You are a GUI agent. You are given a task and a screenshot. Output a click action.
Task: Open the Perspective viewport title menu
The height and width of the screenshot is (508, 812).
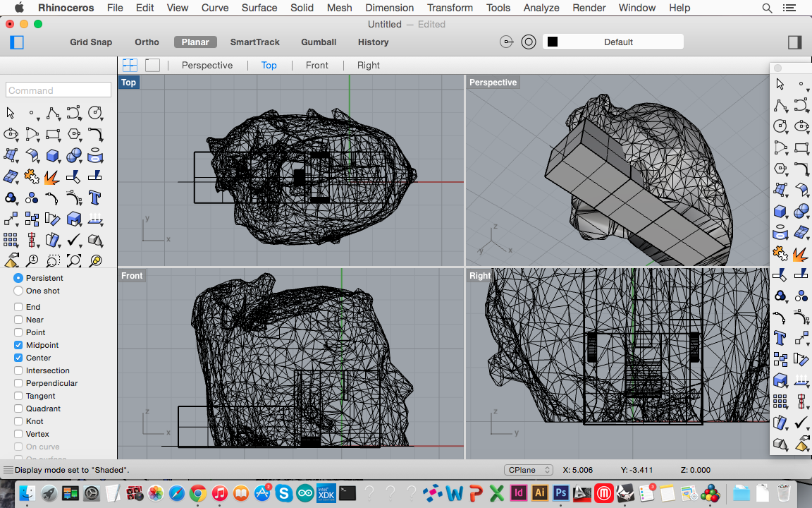pos(493,83)
